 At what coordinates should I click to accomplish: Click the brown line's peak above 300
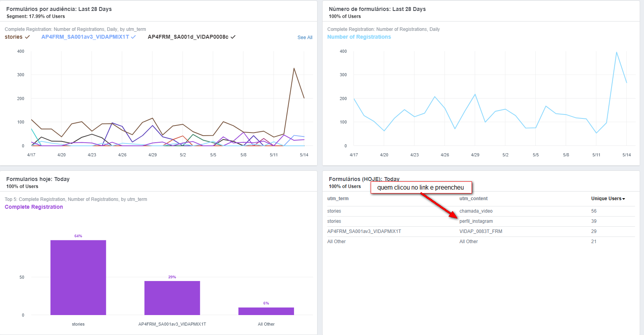(x=294, y=69)
